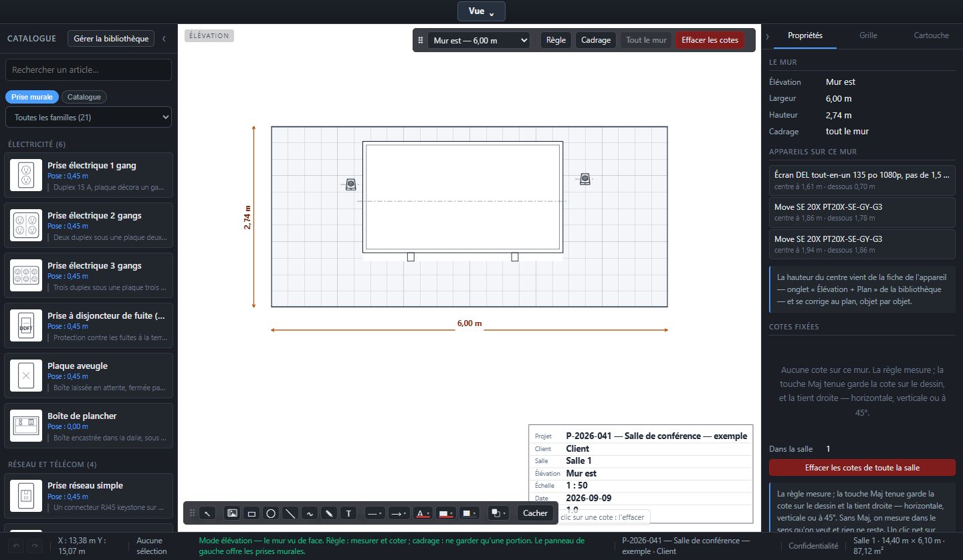Select the Prise électrique 2 gangs item

pos(89,226)
